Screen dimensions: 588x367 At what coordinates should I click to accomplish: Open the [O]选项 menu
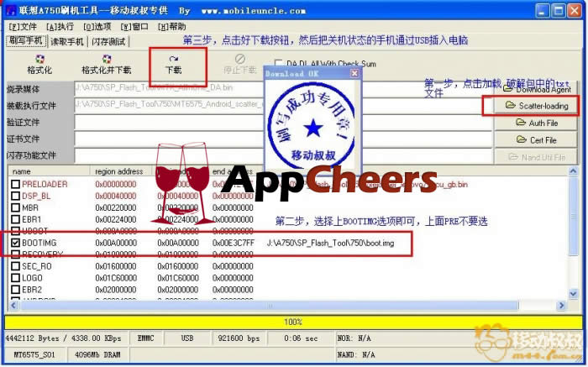(97, 27)
